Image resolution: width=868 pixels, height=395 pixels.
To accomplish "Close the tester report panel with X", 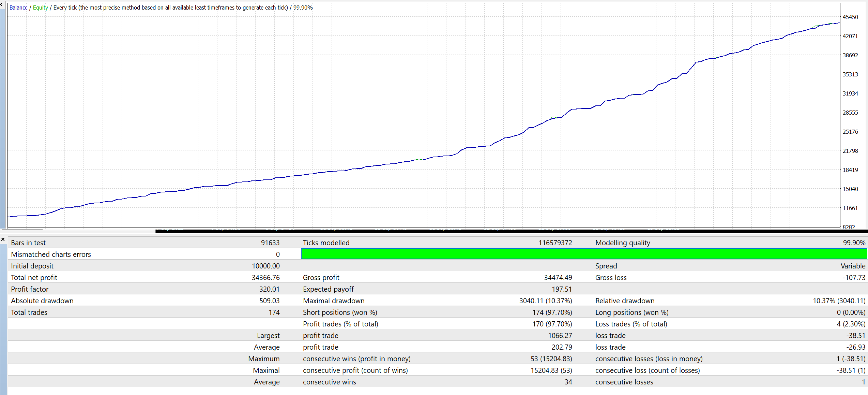I will pyautogui.click(x=3, y=239).
